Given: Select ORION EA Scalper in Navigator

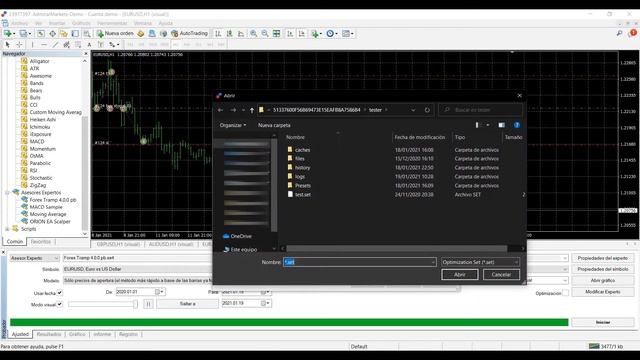Looking at the screenshot, I should (50, 222).
